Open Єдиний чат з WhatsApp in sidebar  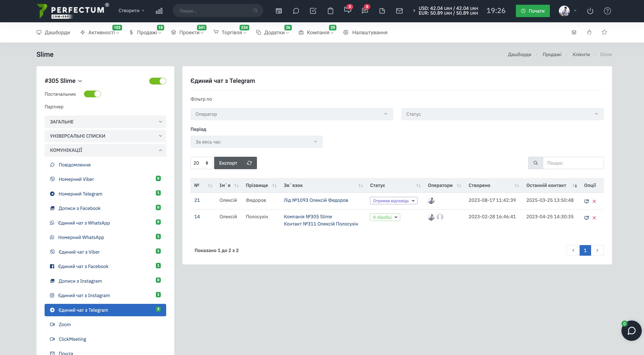[x=105, y=223]
